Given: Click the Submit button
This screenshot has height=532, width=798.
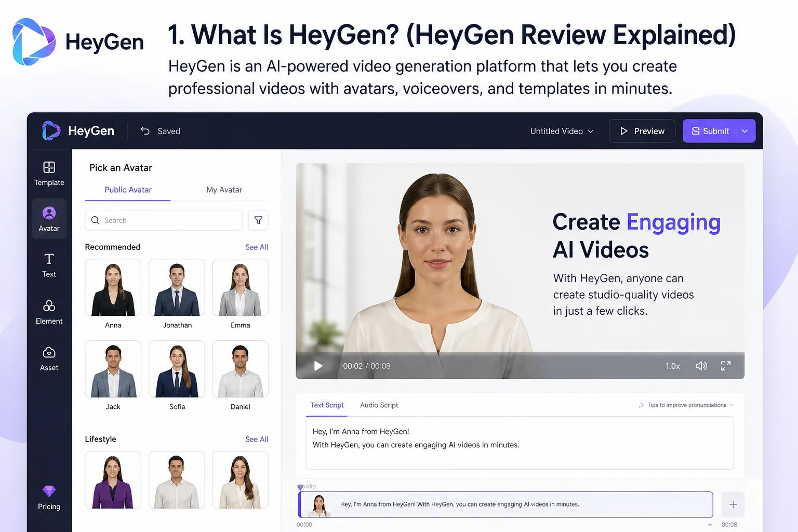Looking at the screenshot, I should (710, 131).
